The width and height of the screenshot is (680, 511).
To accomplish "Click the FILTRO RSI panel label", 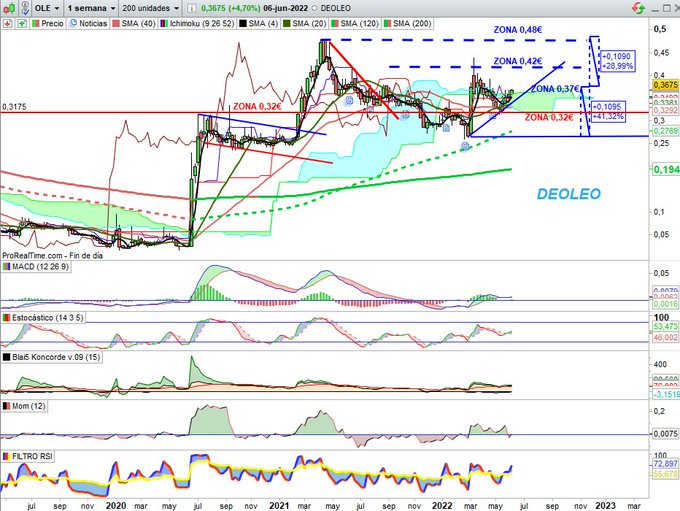I will pyautogui.click(x=32, y=456).
